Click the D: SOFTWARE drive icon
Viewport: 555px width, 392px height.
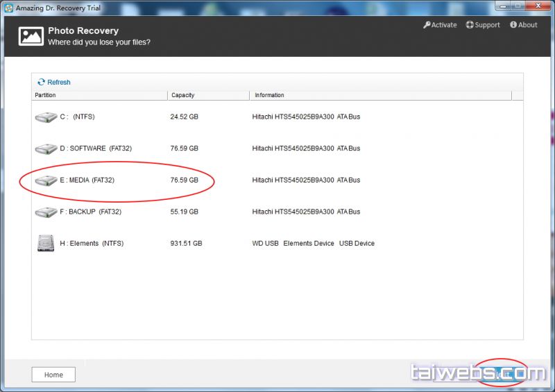point(46,148)
